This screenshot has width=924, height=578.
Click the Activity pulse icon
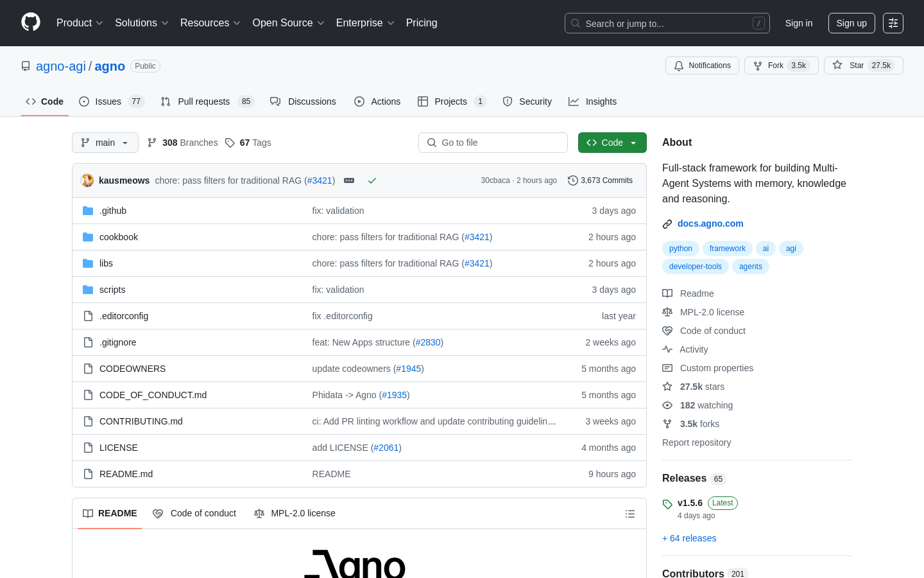(667, 349)
